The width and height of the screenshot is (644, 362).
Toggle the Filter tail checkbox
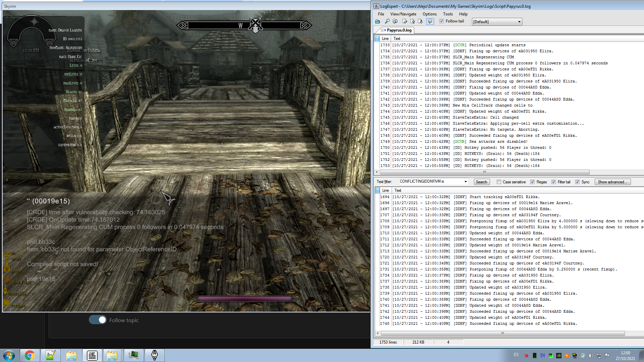553,182
